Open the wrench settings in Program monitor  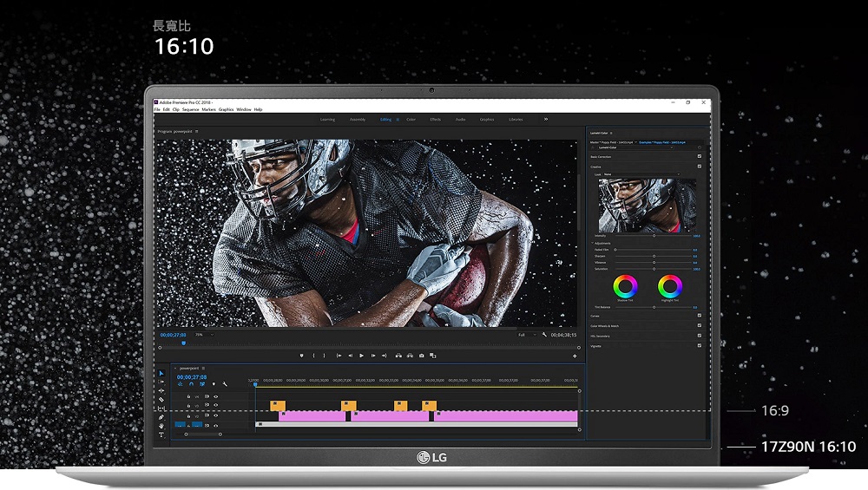click(x=544, y=334)
